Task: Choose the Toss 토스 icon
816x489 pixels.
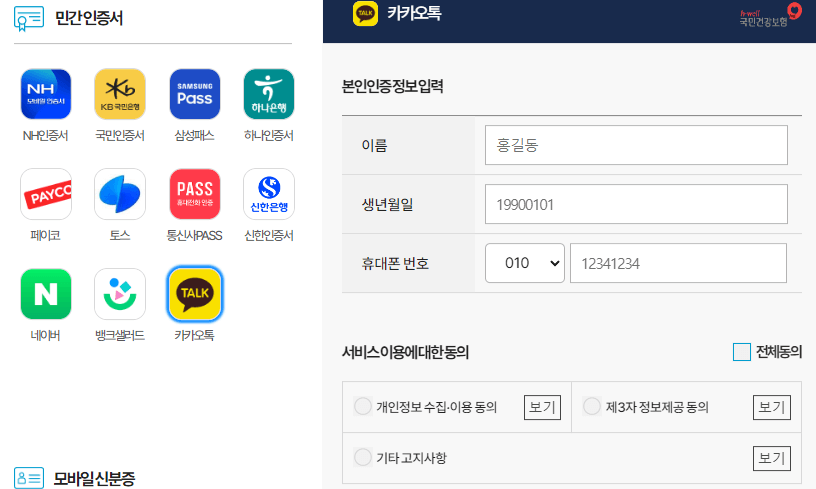Action: click(120, 194)
